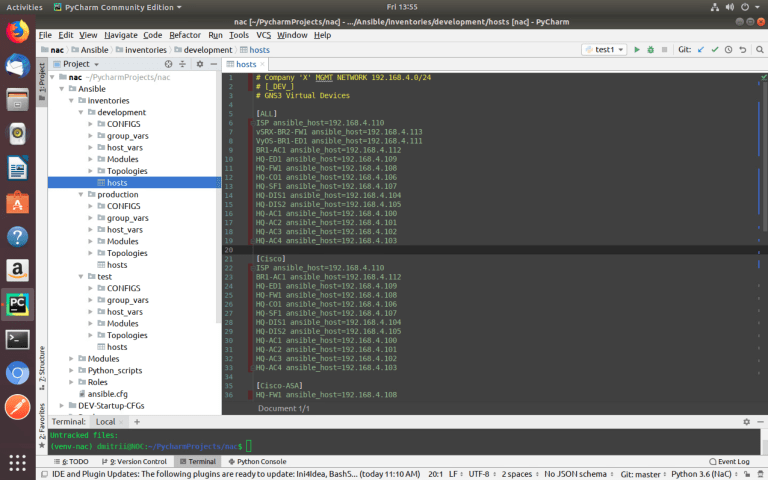Open the test1 run configuration dropdown
This screenshot has width=768, height=480.
pyautogui.click(x=604, y=49)
